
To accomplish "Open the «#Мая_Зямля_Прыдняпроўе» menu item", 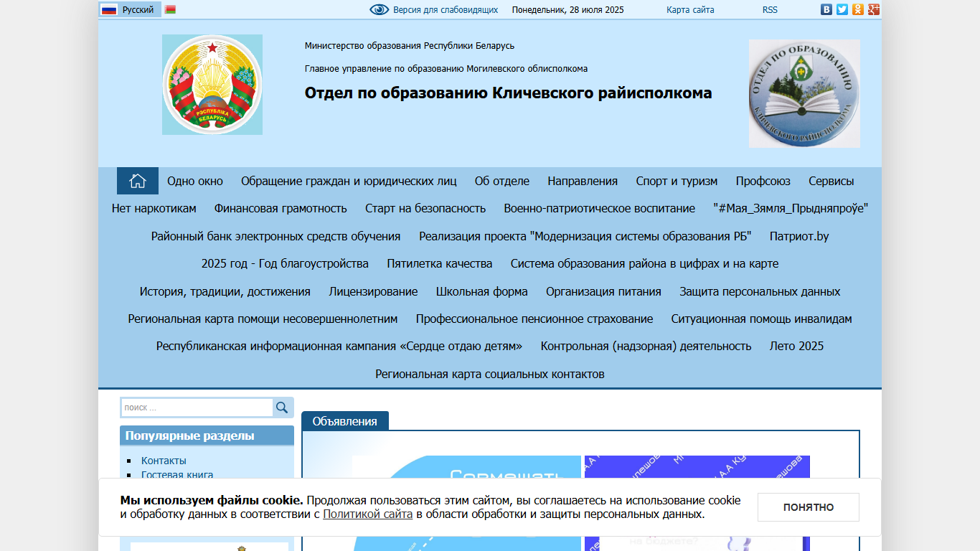I will 791,209.
